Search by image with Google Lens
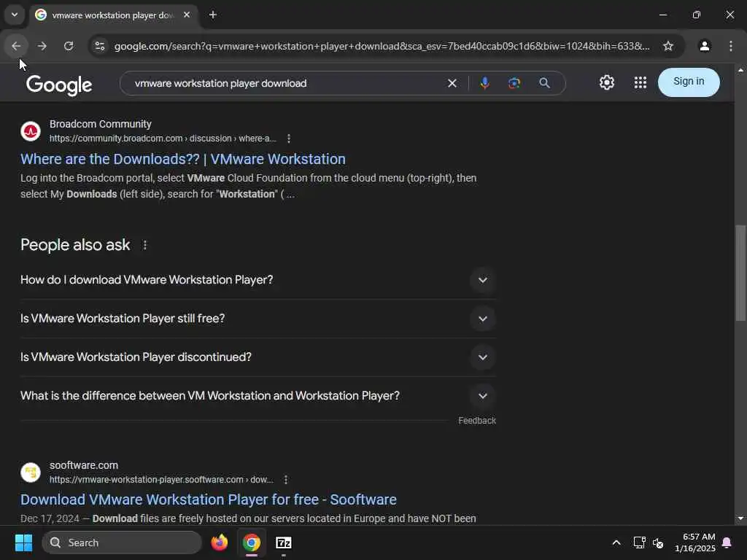Viewport: 747px width, 560px height. coord(514,83)
